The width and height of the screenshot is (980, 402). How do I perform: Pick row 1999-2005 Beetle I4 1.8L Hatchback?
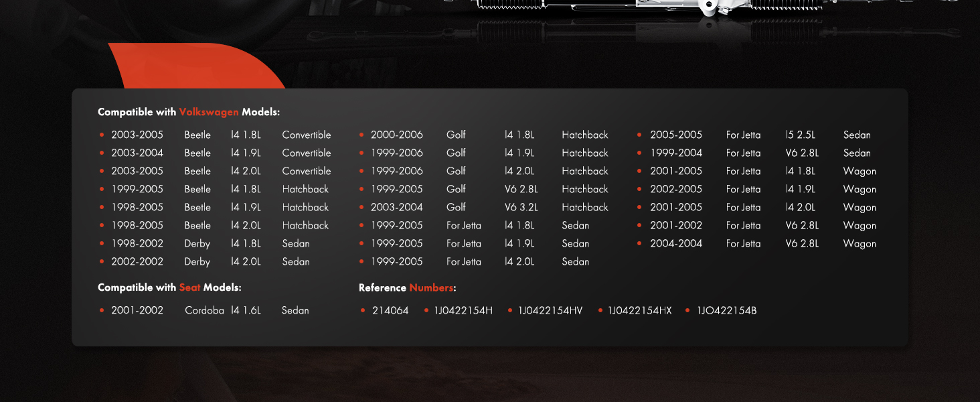point(214,189)
